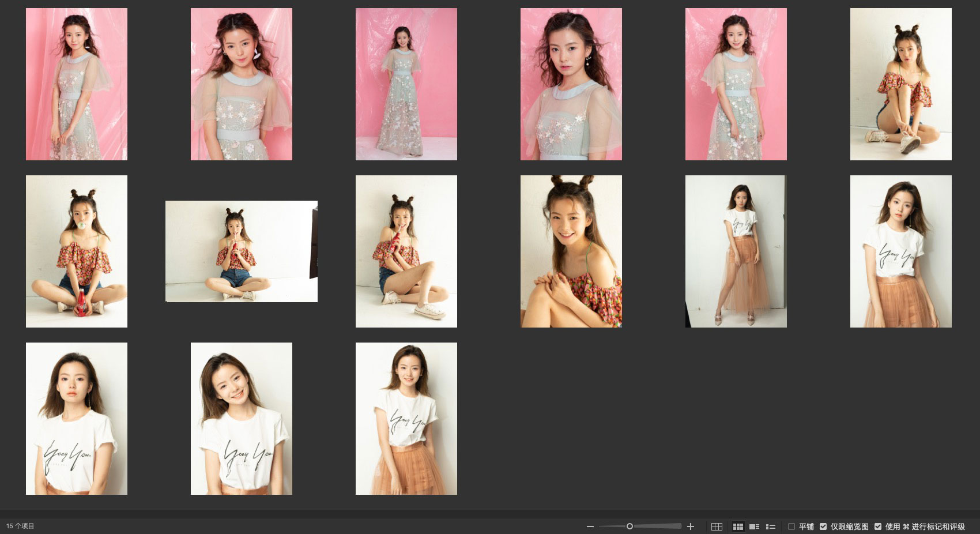This screenshot has height=534, width=980.
Task: Switch to list view layout
Action: click(x=770, y=527)
